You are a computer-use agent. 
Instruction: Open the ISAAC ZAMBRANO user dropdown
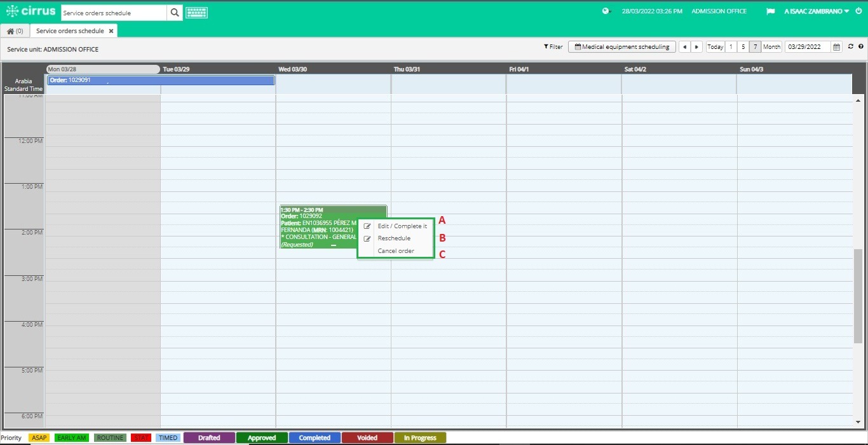click(817, 11)
